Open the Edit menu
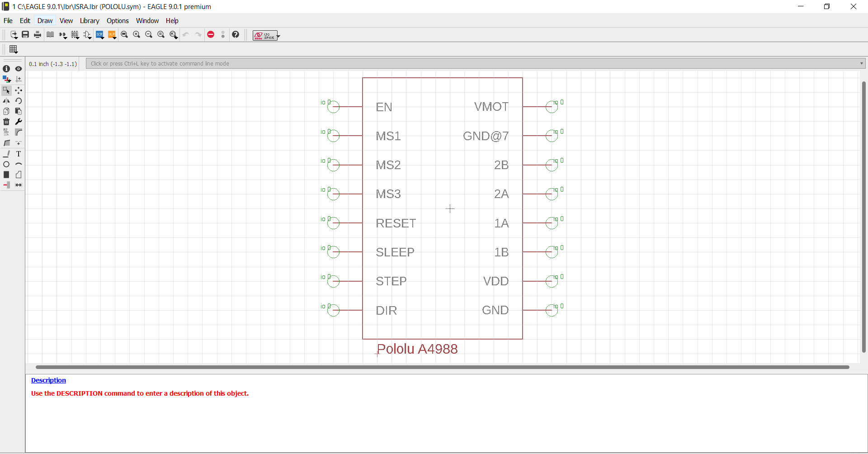The width and height of the screenshot is (868, 454). click(x=25, y=21)
